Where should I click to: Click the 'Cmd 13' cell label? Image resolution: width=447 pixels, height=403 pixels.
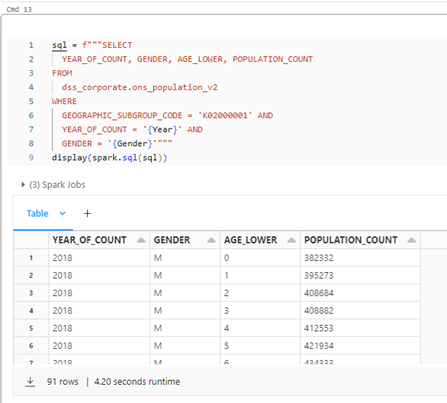tap(19, 9)
